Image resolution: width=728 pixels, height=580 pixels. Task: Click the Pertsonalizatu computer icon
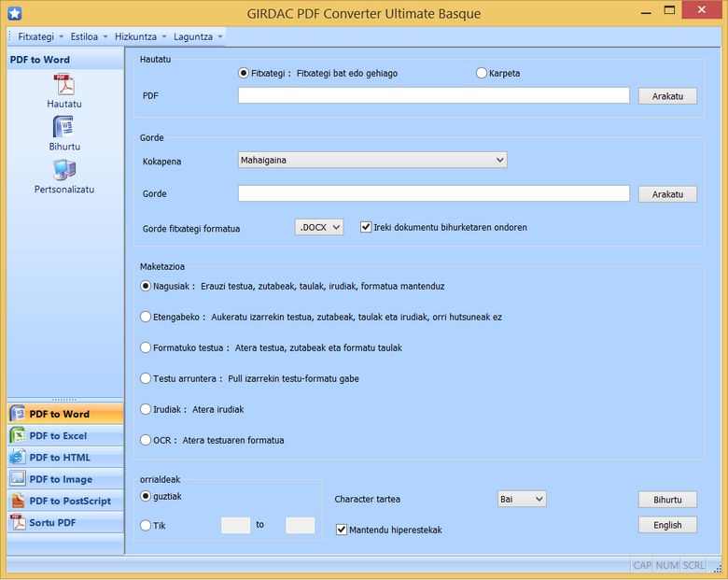point(64,170)
